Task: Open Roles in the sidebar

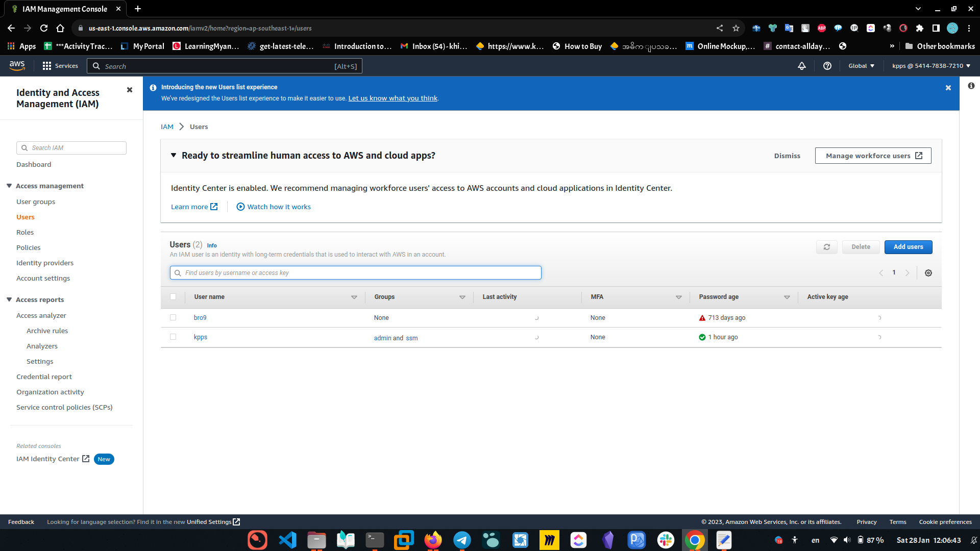Action: click(x=25, y=232)
